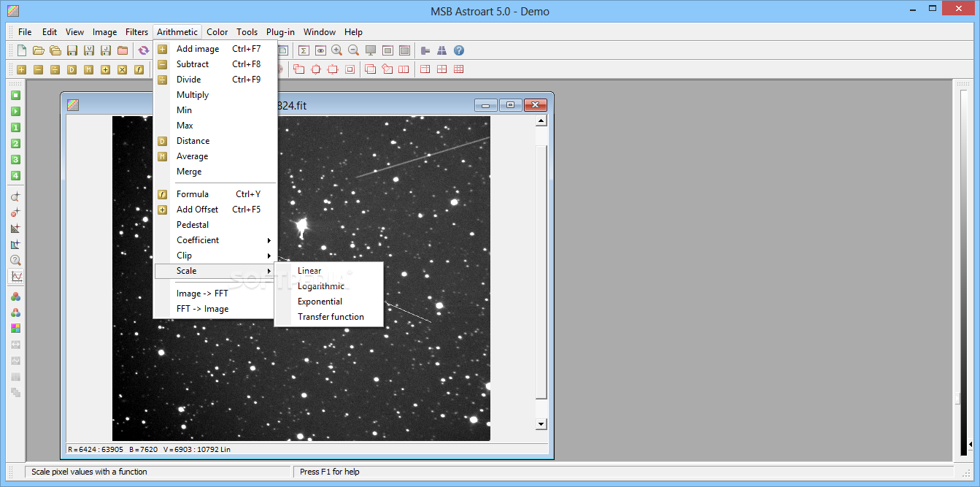Viewport: 980px width, 487px height.
Task: Click the red table grid toolbar icon
Action: click(459, 69)
